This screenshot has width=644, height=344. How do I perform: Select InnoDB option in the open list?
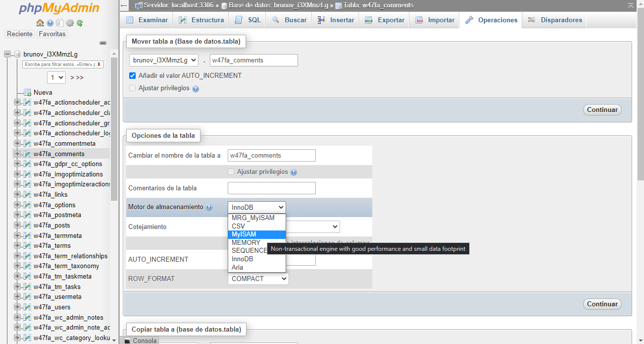(x=257, y=259)
